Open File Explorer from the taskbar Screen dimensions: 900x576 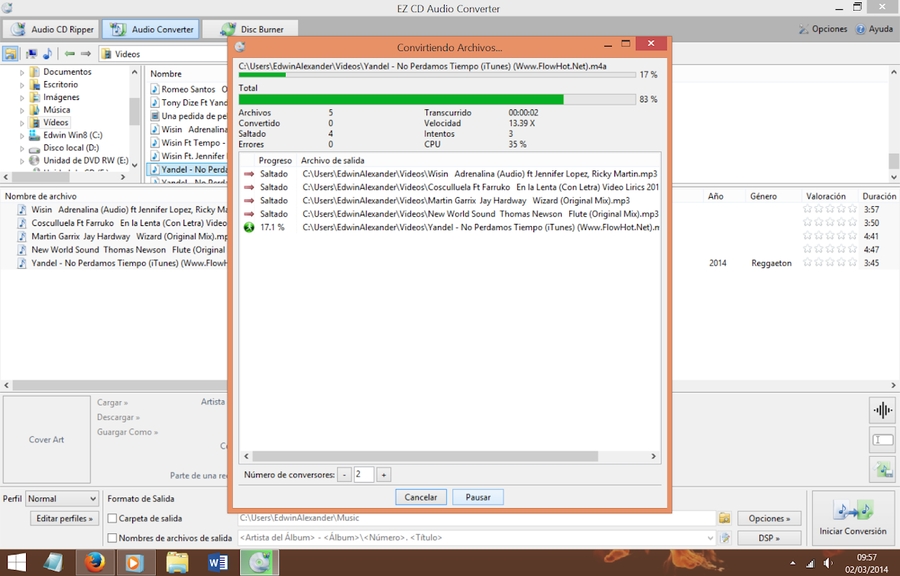(x=177, y=563)
